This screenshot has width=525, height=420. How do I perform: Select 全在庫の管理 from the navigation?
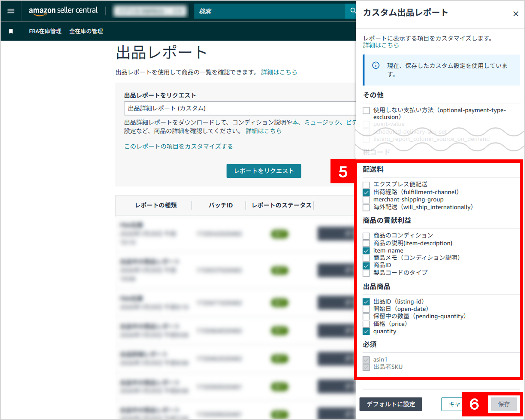click(x=86, y=31)
